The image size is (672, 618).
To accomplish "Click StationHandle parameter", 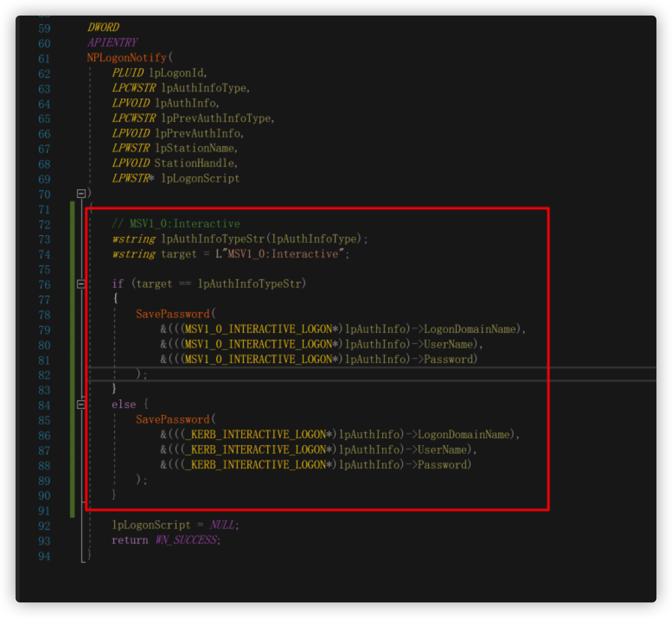I will (x=195, y=163).
